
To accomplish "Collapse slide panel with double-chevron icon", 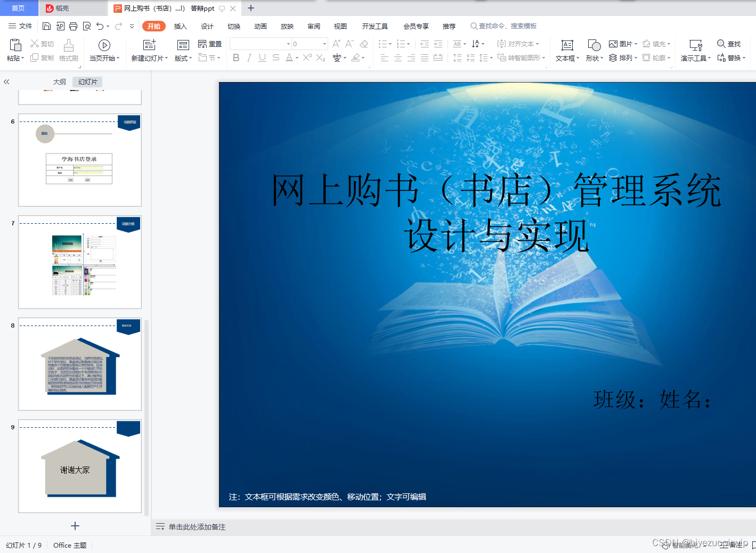I will coord(6,82).
